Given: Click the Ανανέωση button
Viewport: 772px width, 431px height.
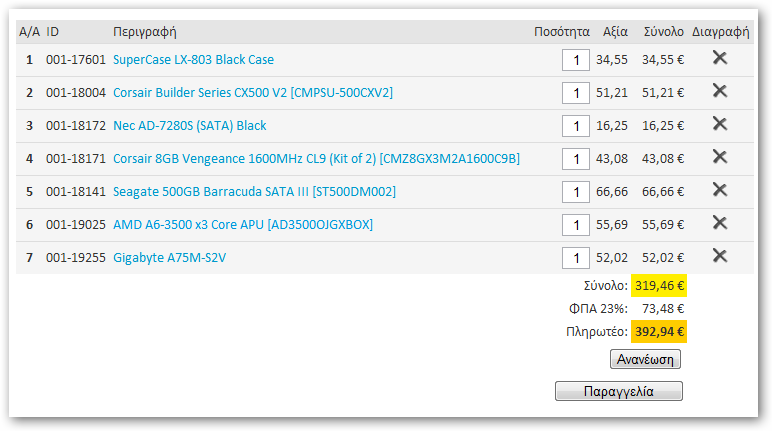Looking at the screenshot, I should 645,359.
